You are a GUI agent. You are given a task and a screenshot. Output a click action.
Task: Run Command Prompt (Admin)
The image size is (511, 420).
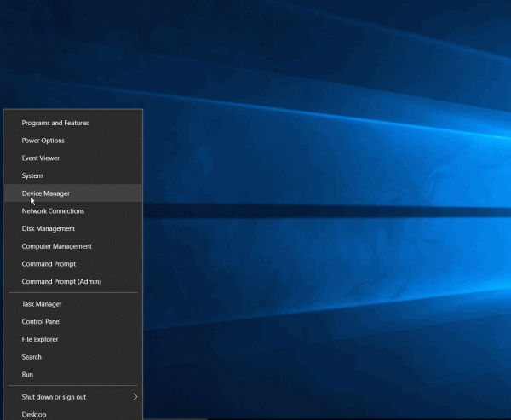point(73,281)
